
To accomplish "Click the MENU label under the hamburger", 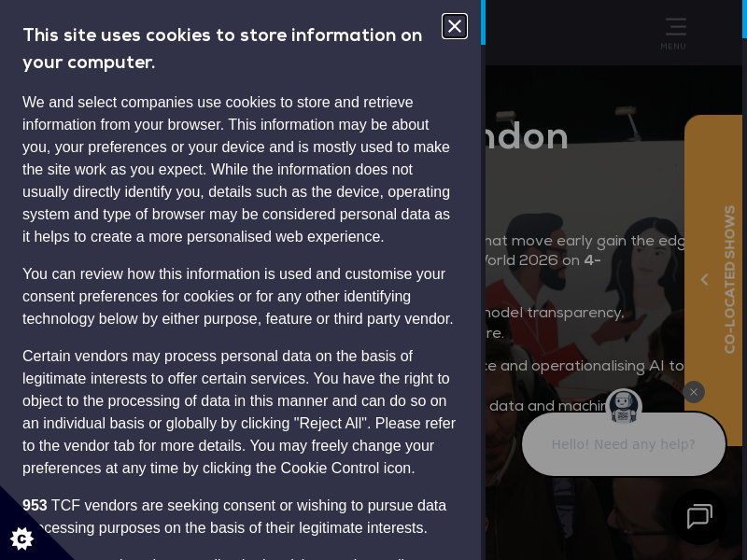I will pyautogui.click(x=673, y=46).
